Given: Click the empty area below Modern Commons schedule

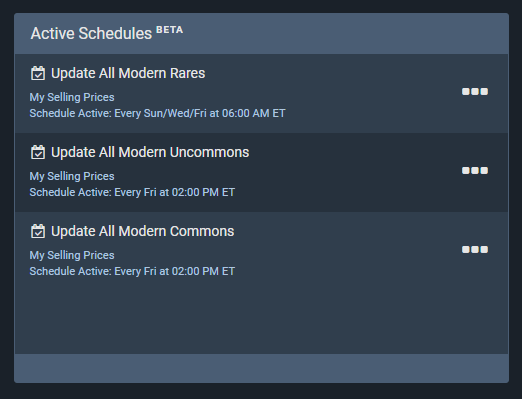Looking at the screenshot, I should [x=261, y=317].
